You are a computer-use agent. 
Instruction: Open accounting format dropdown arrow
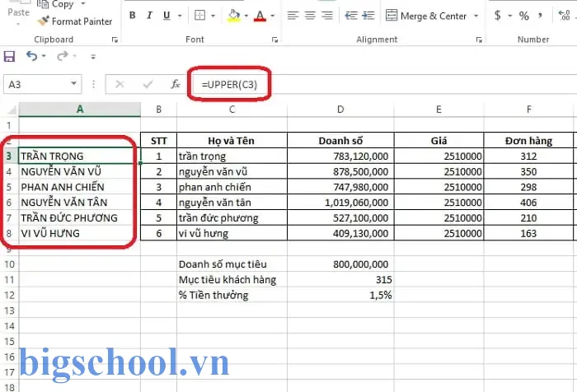510,16
